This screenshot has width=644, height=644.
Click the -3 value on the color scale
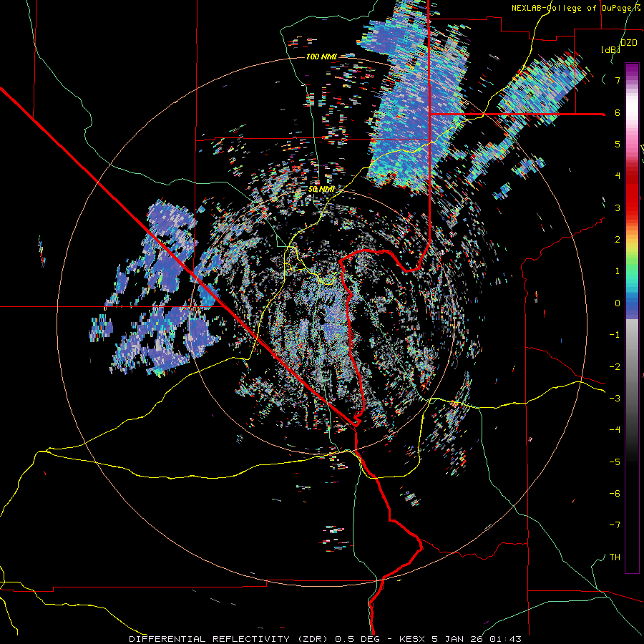(615, 398)
